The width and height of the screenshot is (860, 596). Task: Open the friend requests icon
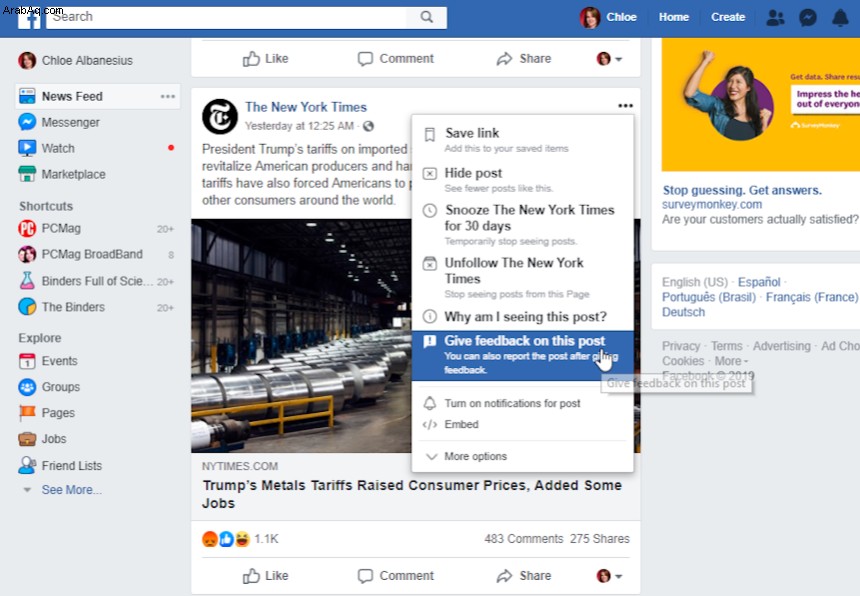[x=775, y=18]
